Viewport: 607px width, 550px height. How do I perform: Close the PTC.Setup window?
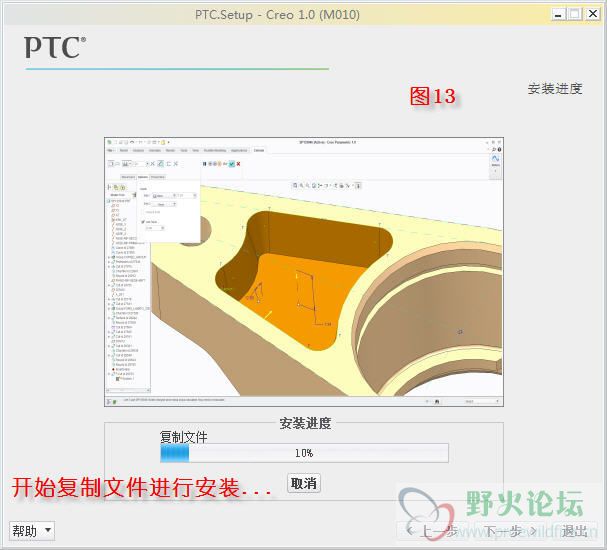coord(592,14)
